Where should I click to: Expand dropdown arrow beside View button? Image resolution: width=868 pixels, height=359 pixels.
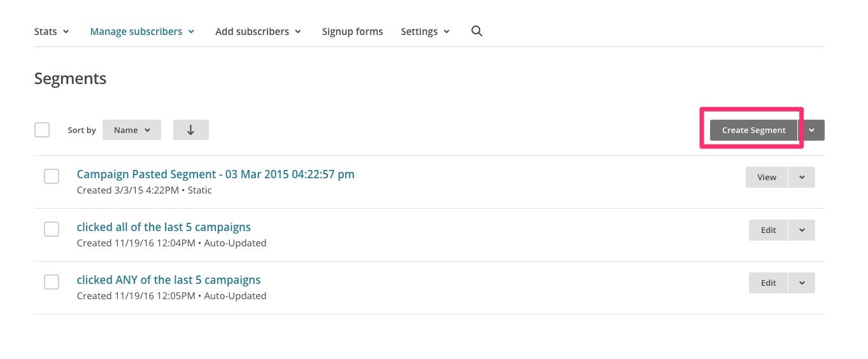pyautogui.click(x=802, y=177)
